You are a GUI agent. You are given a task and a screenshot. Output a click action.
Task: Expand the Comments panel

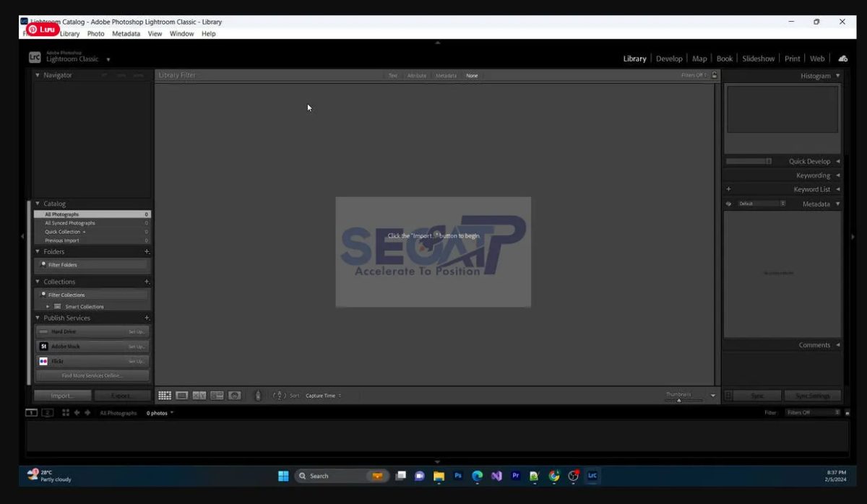[x=838, y=345]
